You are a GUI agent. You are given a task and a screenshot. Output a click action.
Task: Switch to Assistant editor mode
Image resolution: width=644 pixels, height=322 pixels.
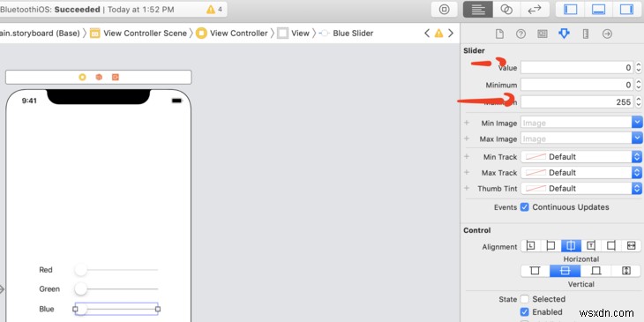(x=506, y=10)
